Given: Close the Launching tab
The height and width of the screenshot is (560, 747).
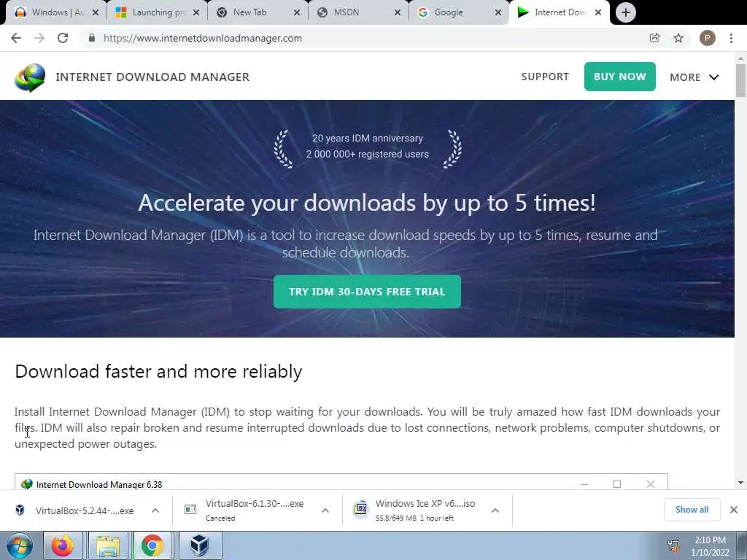Looking at the screenshot, I should [x=196, y=12].
